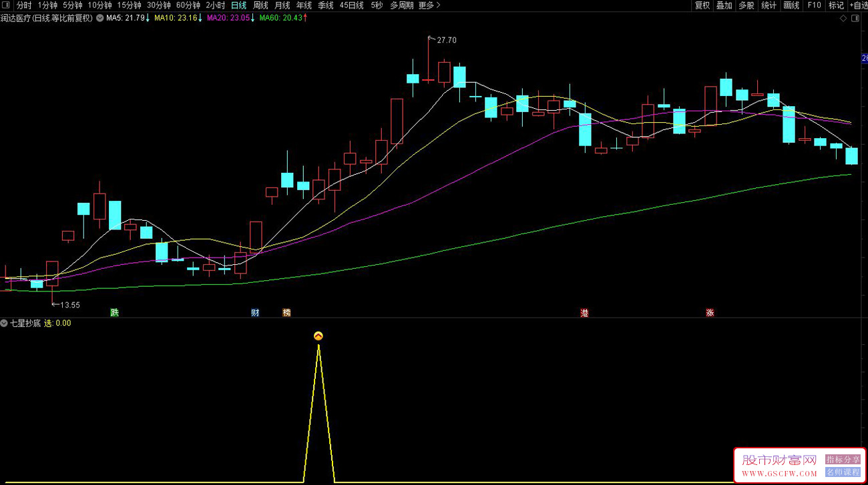Viewport: 868px width, 485px height.
Task: Click the orange 榜 event marker
Action: click(286, 312)
